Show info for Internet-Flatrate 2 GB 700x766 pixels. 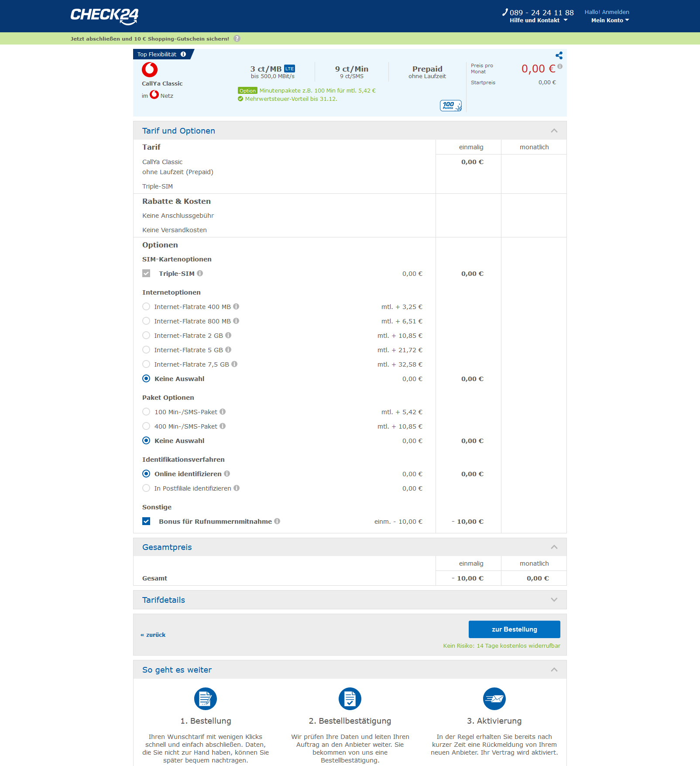228,336
